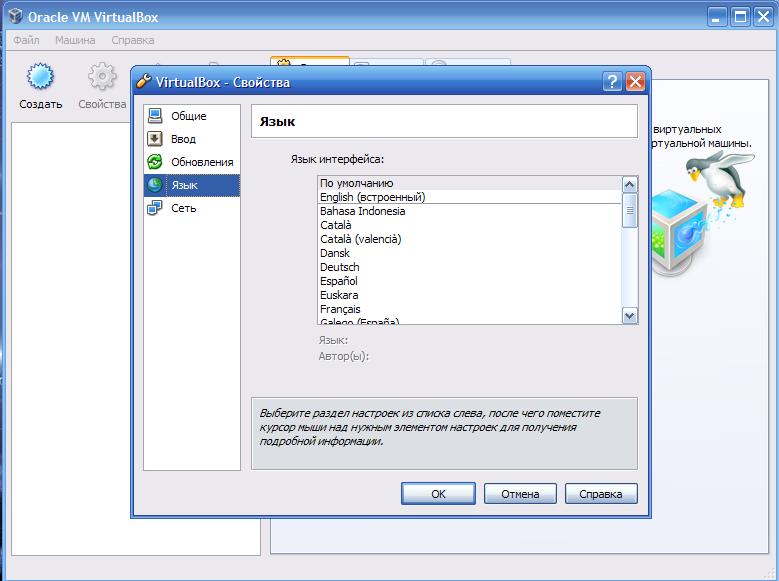Select the Язык globe icon in sidebar
The image size is (779, 581).
point(155,185)
